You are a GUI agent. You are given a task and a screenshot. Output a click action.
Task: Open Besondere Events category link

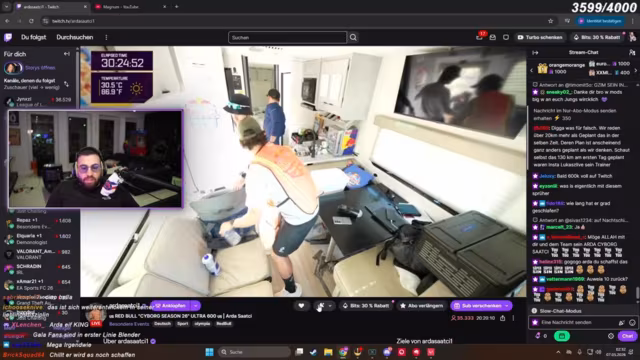[x=129, y=324]
